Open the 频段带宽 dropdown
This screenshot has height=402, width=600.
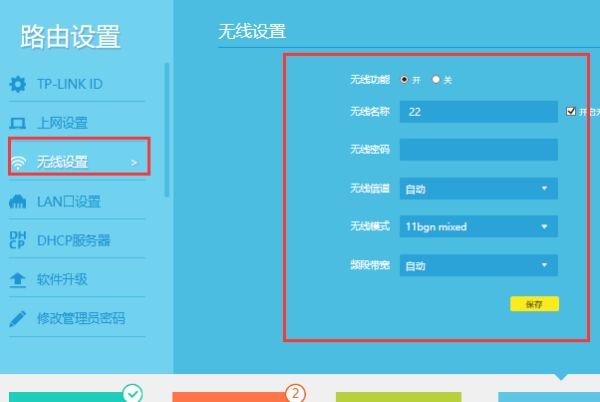coord(478,265)
